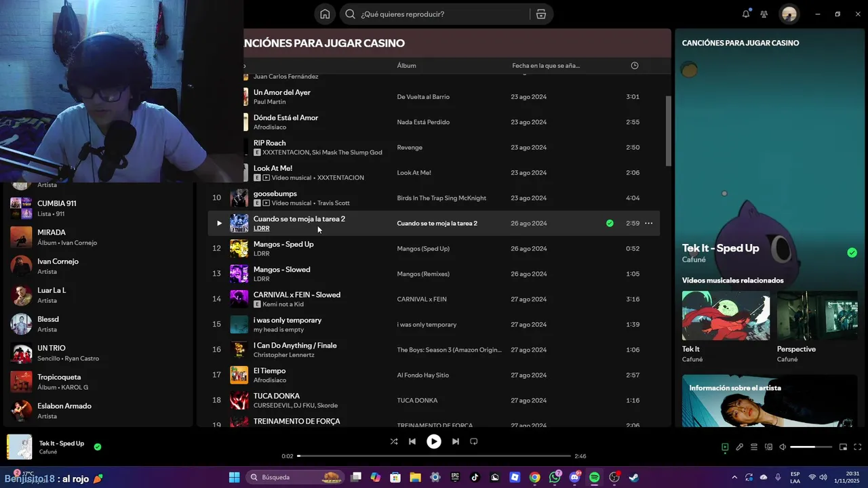Image resolution: width=868 pixels, height=488 pixels.
Task: Skip to the previous track
Action: click(412, 441)
